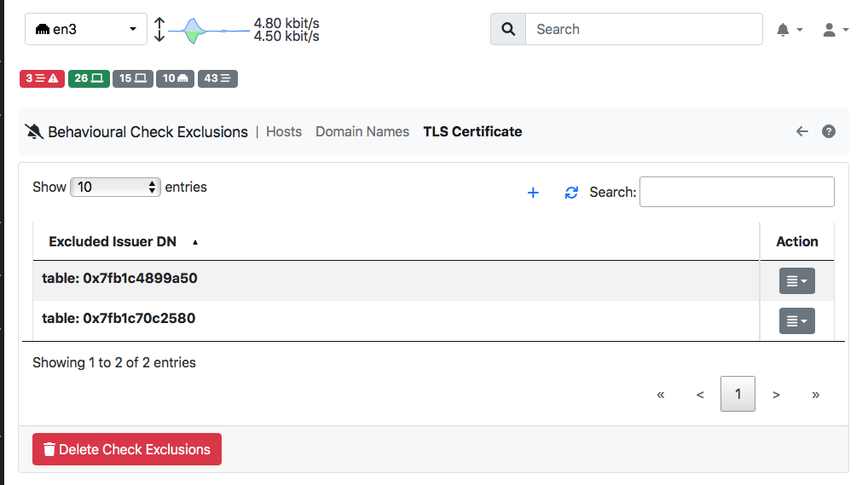This screenshot has width=868, height=485.
Task: Open action menu for 0x7fb1c70c2580 row
Action: [x=797, y=321]
